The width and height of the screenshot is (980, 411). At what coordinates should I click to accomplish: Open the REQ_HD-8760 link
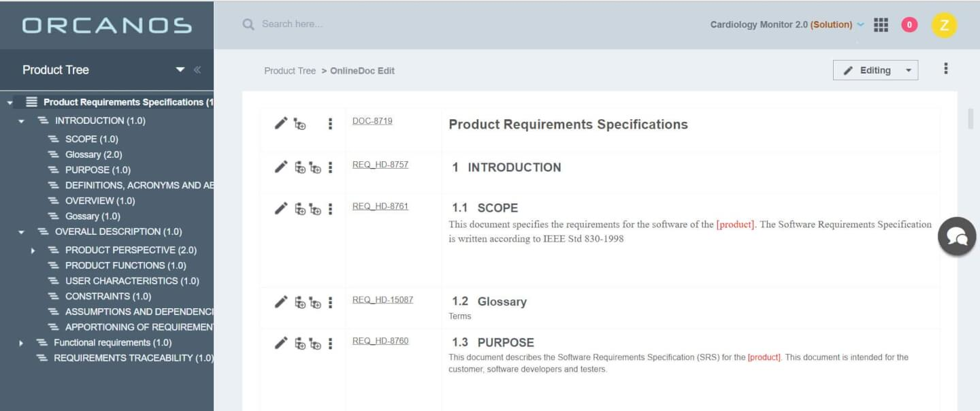coord(380,340)
